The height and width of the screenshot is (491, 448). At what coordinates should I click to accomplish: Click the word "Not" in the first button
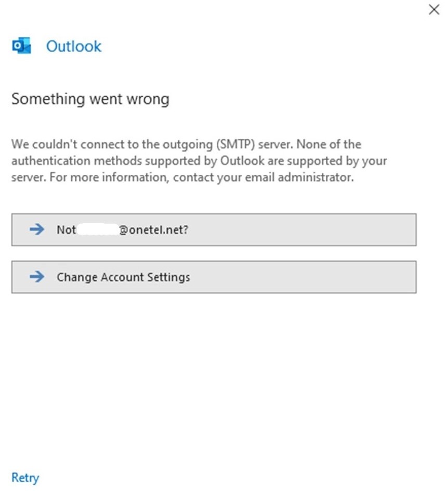tap(66, 229)
